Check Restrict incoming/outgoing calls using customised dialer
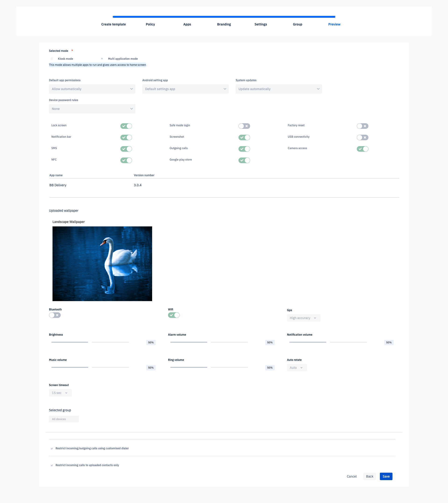 tap(52, 448)
